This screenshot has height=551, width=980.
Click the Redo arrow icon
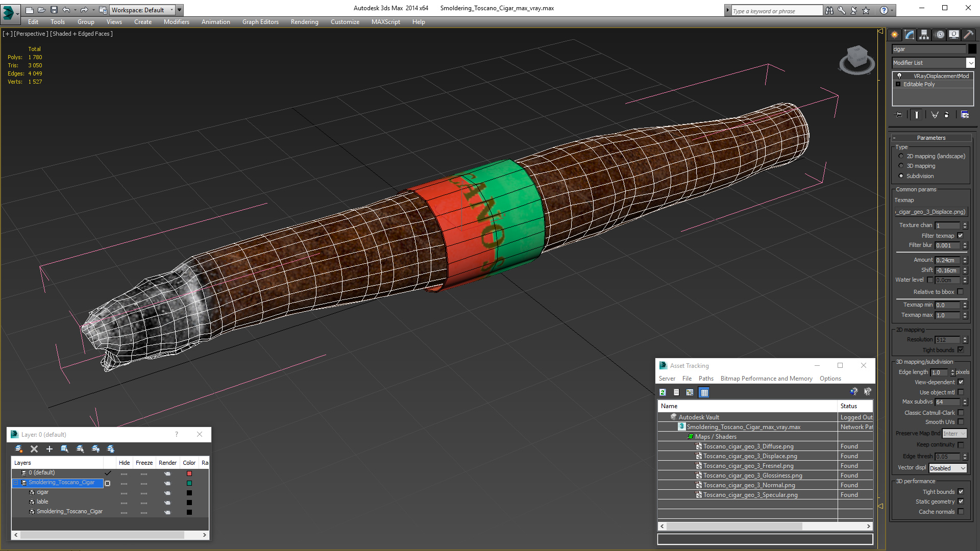[85, 10]
